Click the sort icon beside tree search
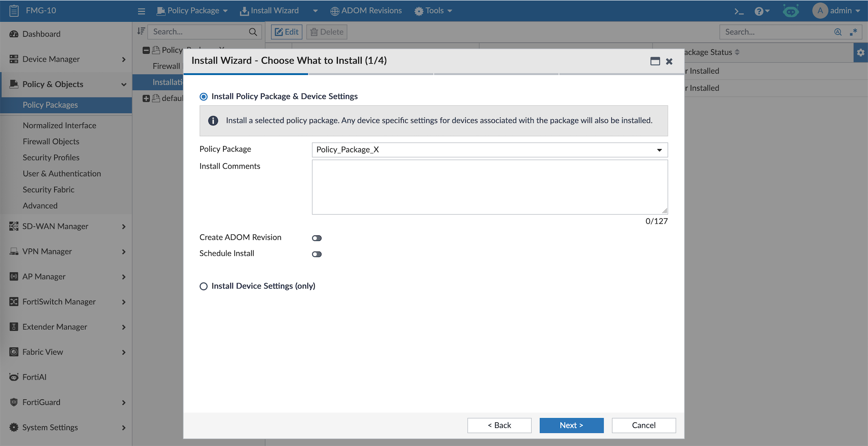868x446 pixels. point(141,31)
